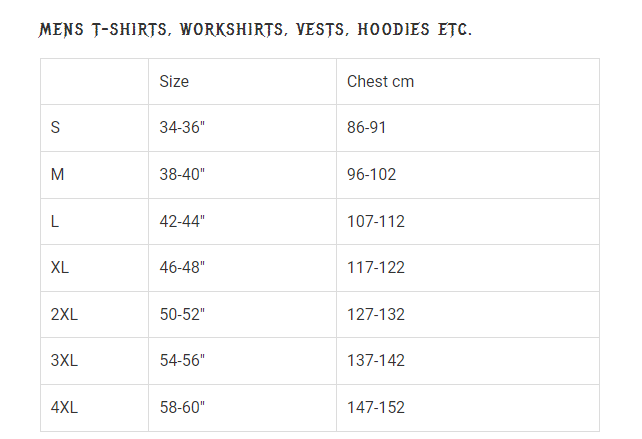Click the XL size row label
The height and width of the screenshot is (439, 642).
click(60, 267)
